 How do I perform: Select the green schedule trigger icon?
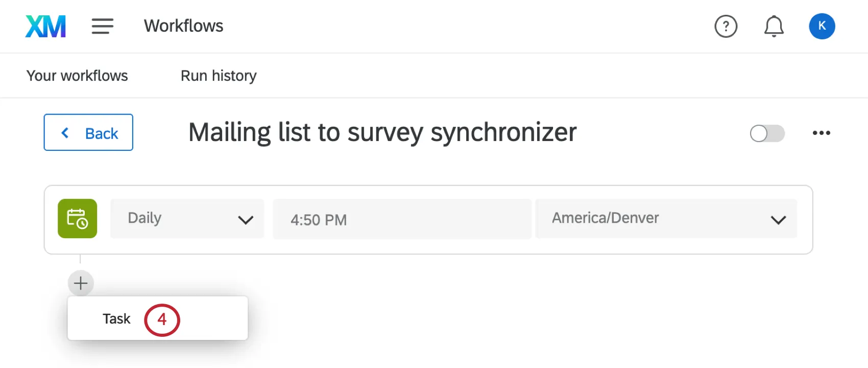coord(77,218)
